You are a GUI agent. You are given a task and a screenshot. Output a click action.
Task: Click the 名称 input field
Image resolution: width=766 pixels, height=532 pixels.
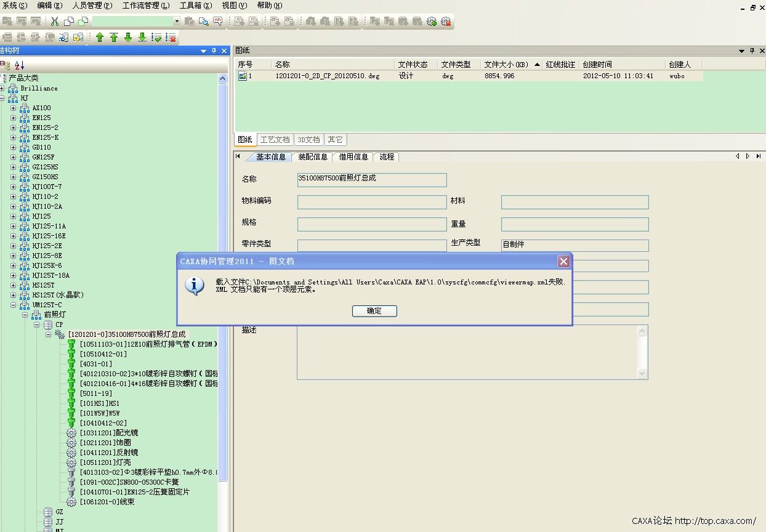[372, 179]
